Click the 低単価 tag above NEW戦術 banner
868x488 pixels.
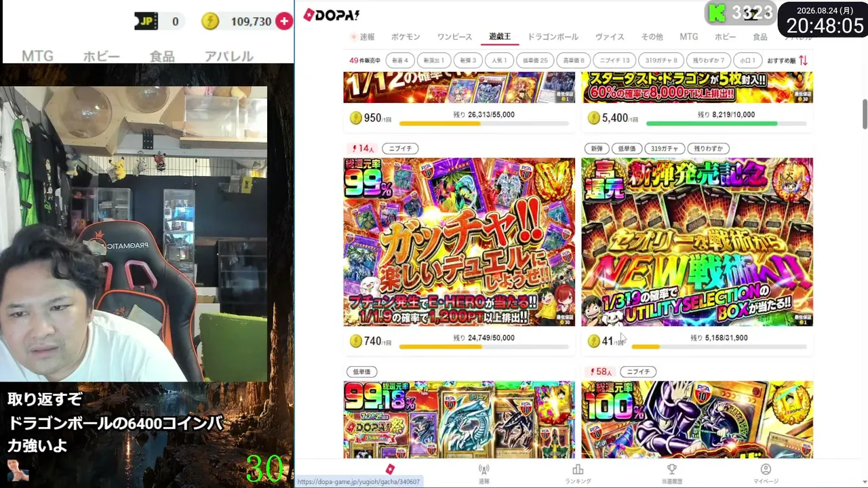(x=627, y=148)
